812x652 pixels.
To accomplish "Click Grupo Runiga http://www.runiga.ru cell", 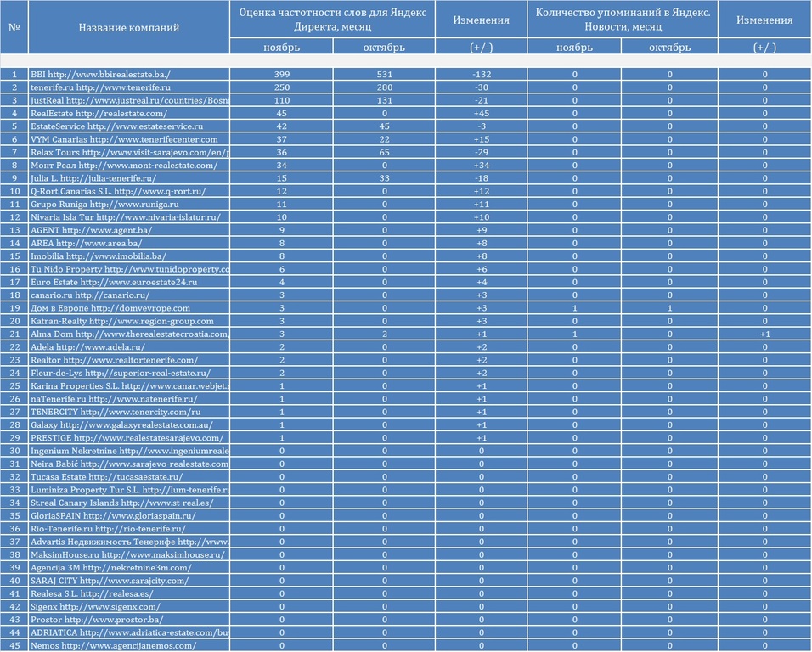I will (x=129, y=204).
